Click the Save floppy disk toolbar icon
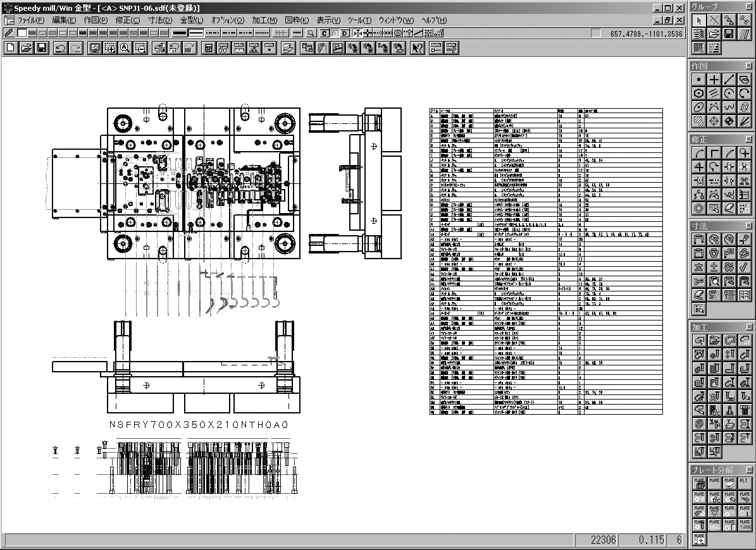This screenshot has width=756, height=550. pyautogui.click(x=42, y=48)
